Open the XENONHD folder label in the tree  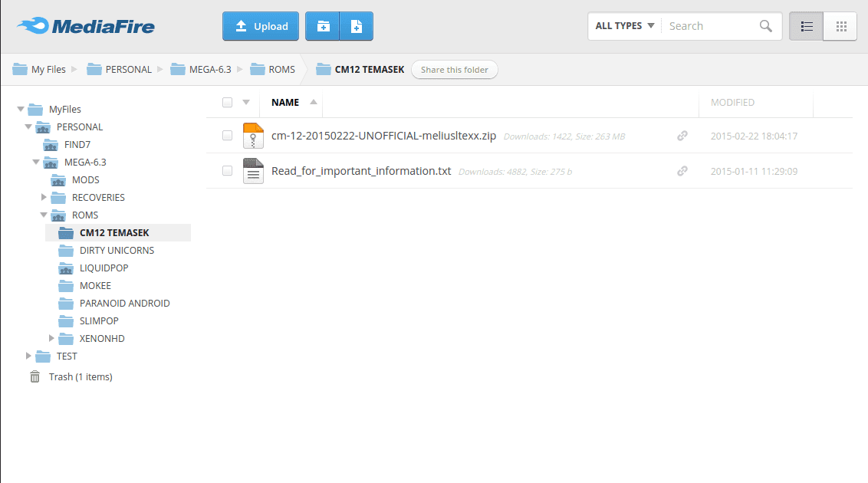coord(102,339)
